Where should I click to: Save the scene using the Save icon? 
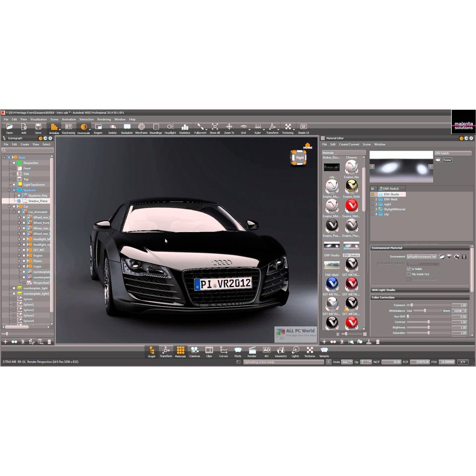(38, 128)
